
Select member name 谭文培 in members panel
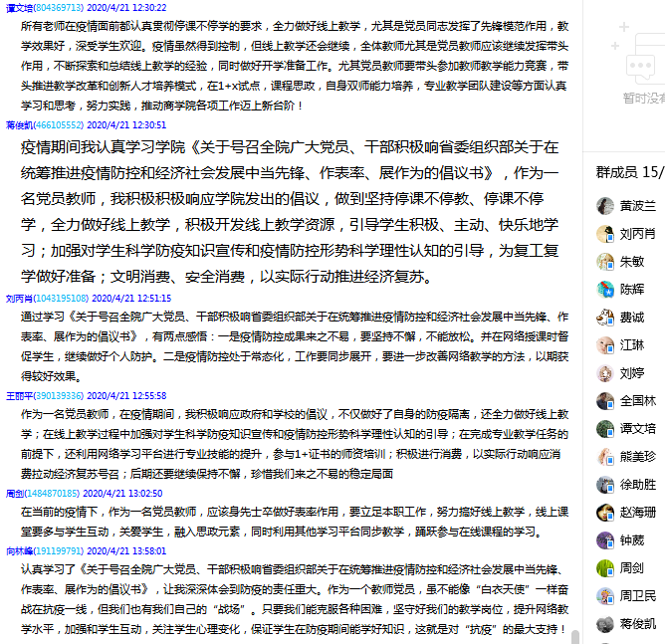(638, 429)
